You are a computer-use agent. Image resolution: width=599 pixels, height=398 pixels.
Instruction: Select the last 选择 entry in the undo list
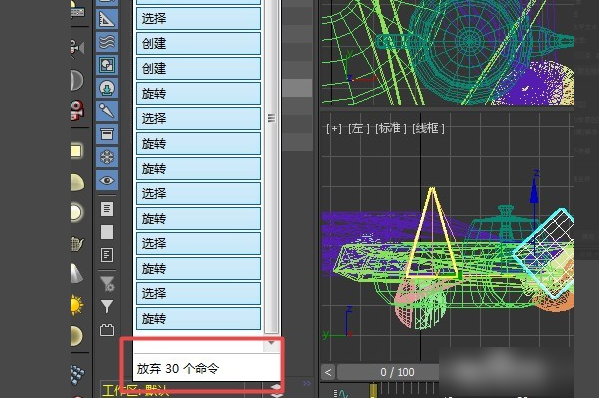click(198, 294)
